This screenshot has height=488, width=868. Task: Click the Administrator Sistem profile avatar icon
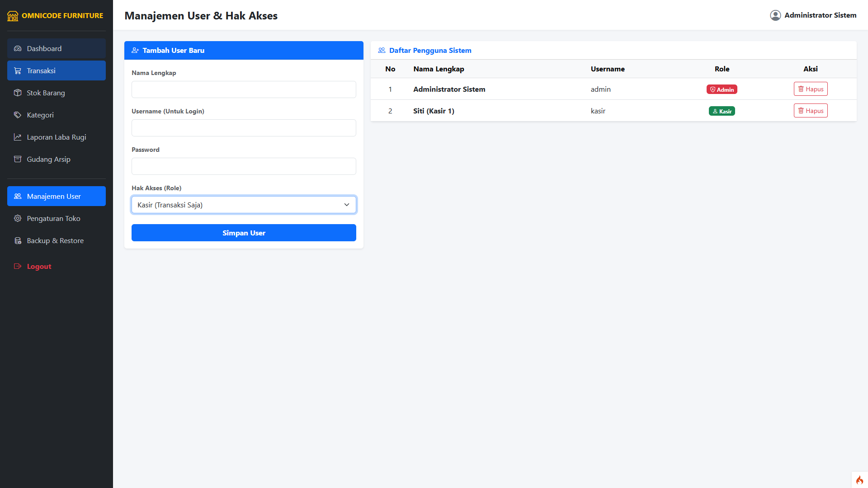tap(775, 15)
